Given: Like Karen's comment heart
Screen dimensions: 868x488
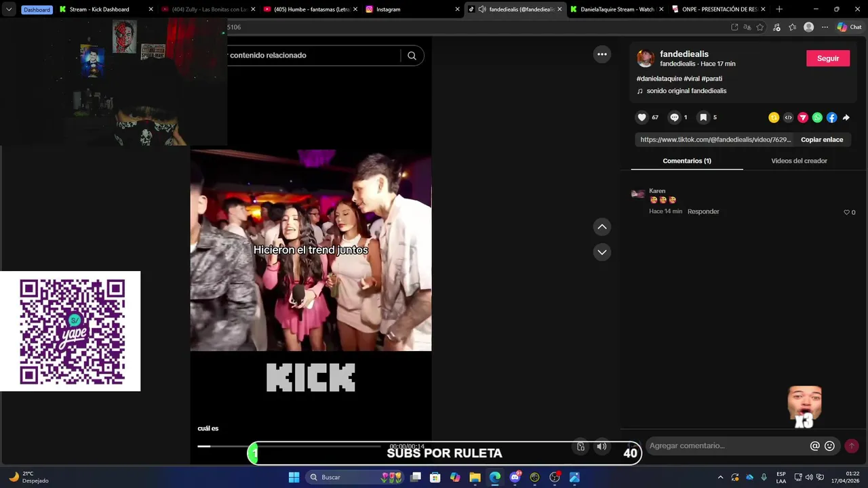Looking at the screenshot, I should tap(846, 212).
